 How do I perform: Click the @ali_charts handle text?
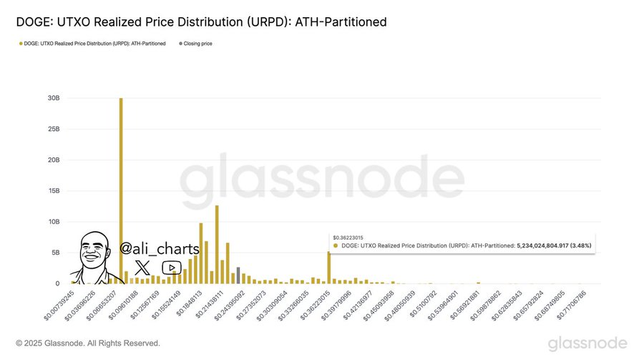[x=160, y=249]
